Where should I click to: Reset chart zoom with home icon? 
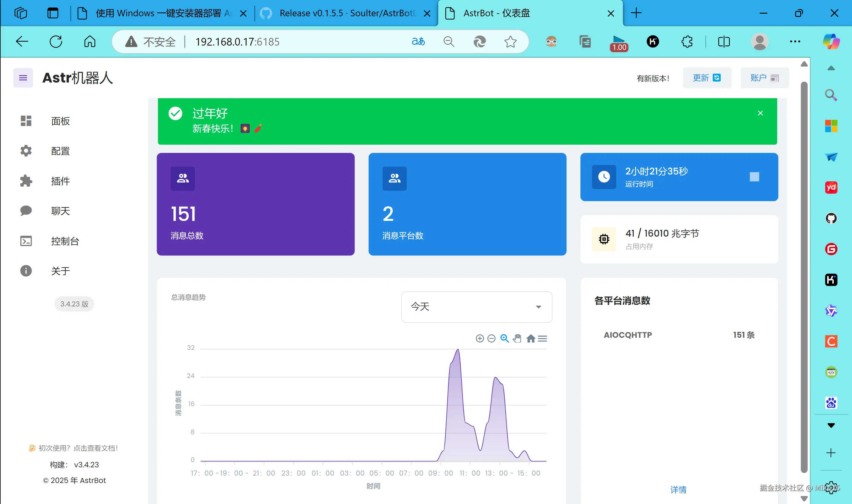click(530, 339)
